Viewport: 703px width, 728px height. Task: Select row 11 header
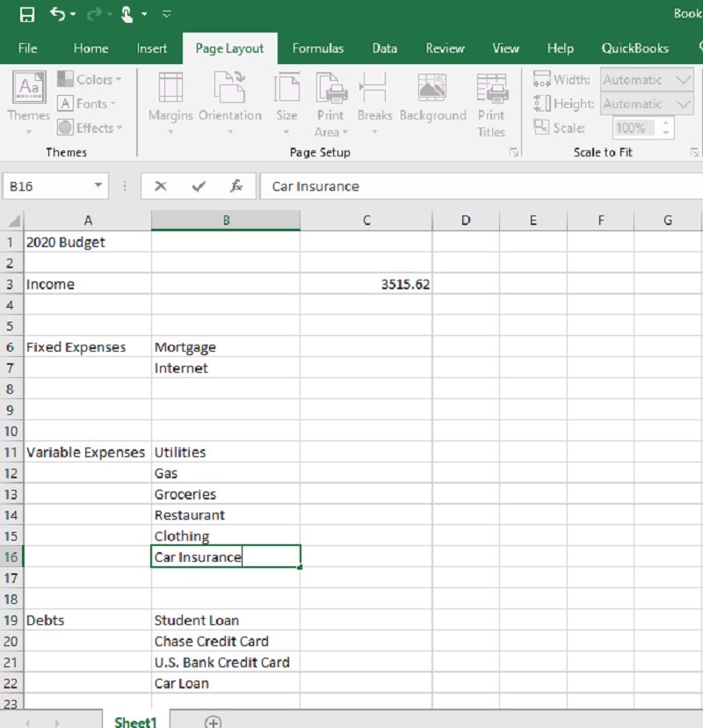(11, 452)
